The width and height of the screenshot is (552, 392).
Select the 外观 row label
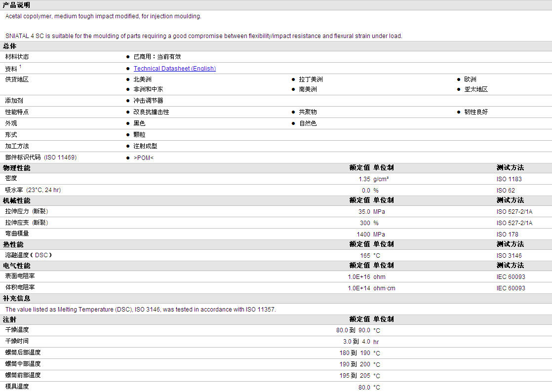click(11, 123)
